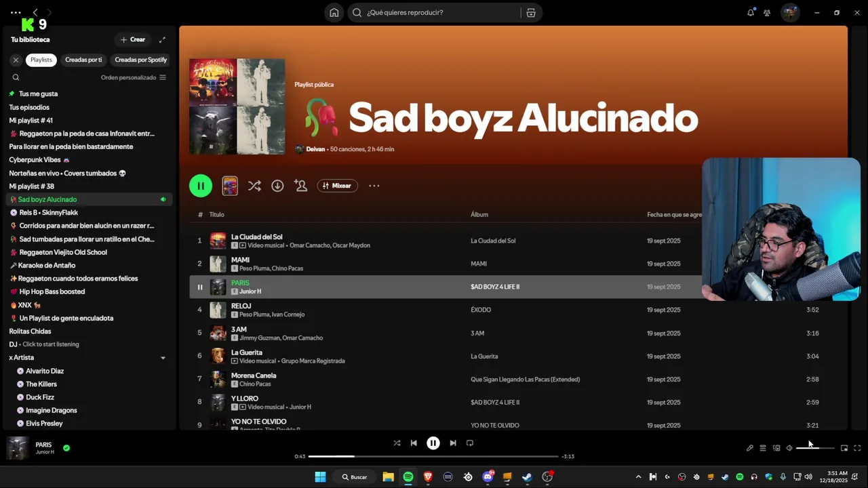The image size is (868, 488).
Task: Pause the PARIS track row button
Action: [199, 287]
